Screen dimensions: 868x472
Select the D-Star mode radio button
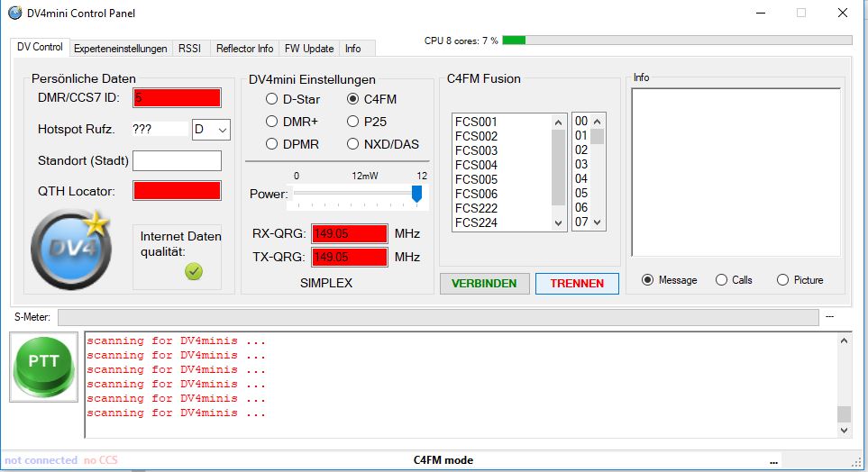pos(271,99)
